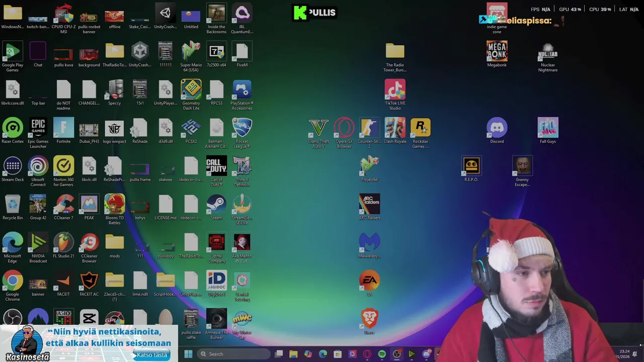Open Spotify from the taskbar
Viewport: 644px width, 362px height.
click(x=382, y=354)
